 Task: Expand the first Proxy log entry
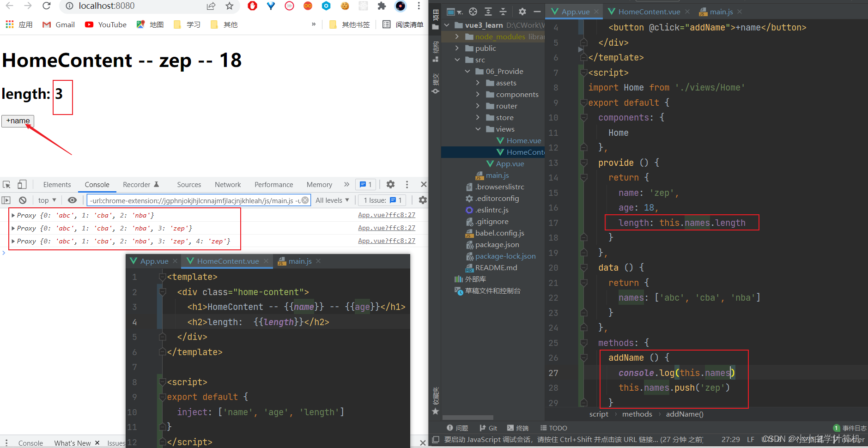click(x=13, y=215)
